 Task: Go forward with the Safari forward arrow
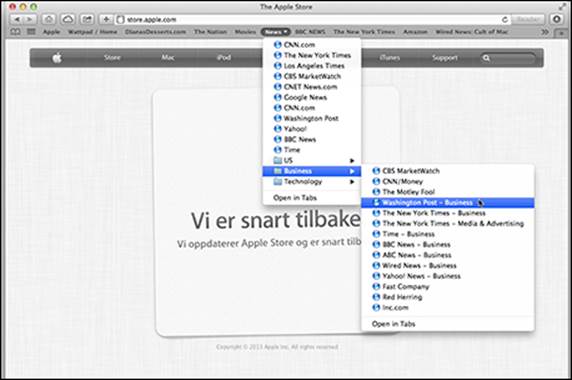pos(30,19)
